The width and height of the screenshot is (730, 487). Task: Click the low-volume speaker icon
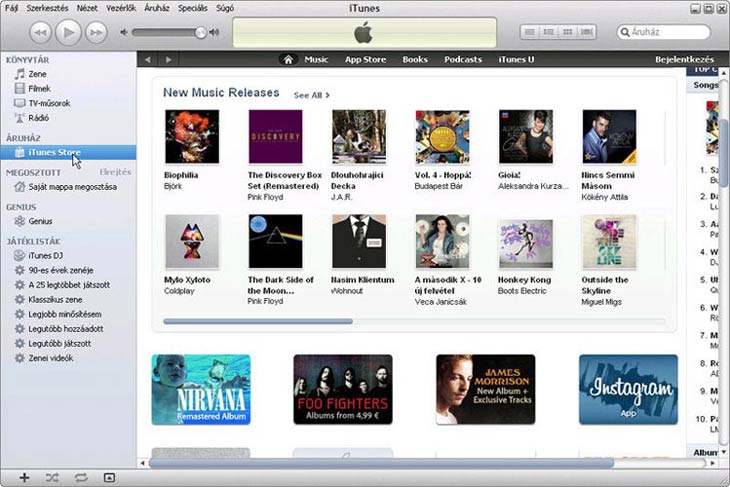[x=124, y=32]
